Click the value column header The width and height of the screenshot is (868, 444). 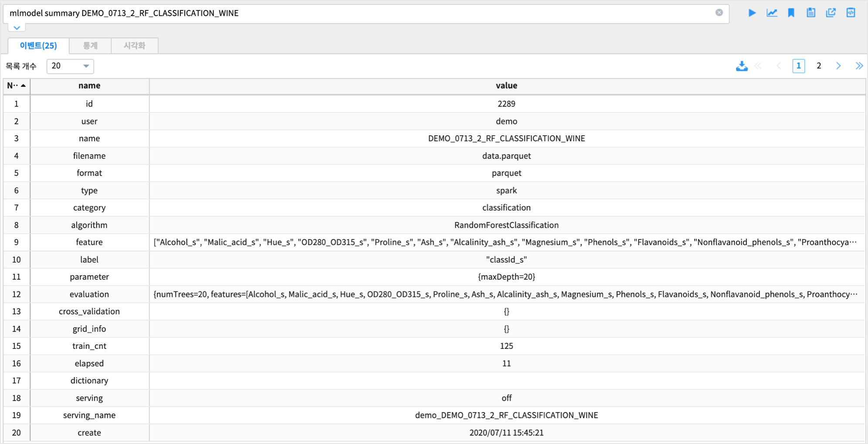(x=507, y=85)
